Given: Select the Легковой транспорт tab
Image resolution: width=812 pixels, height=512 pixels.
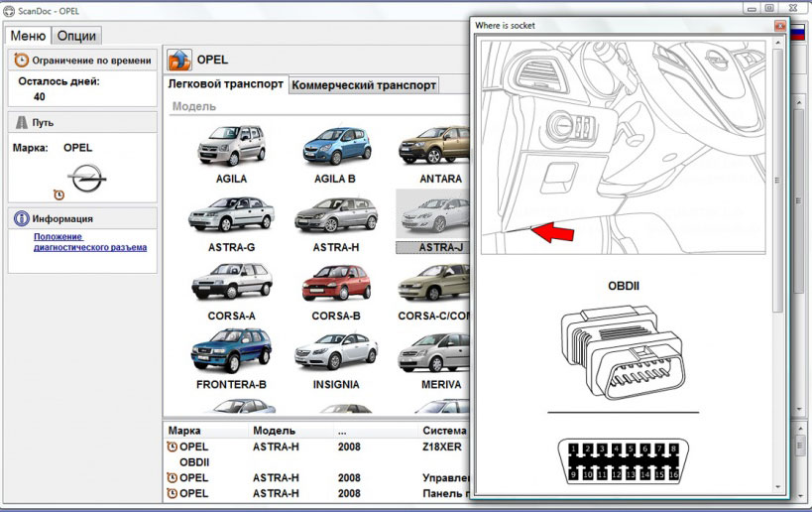Looking at the screenshot, I should pos(226,84).
